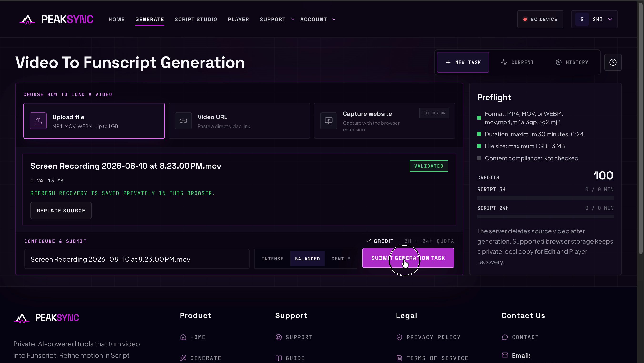Open the SHI user profile dropdown
This screenshot has height=363, width=644.
[594, 20]
